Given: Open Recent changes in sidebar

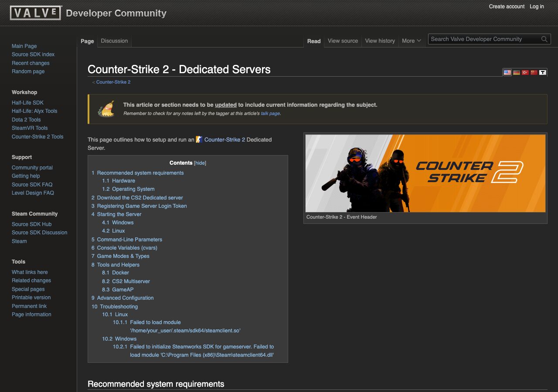Looking at the screenshot, I should coord(31,63).
